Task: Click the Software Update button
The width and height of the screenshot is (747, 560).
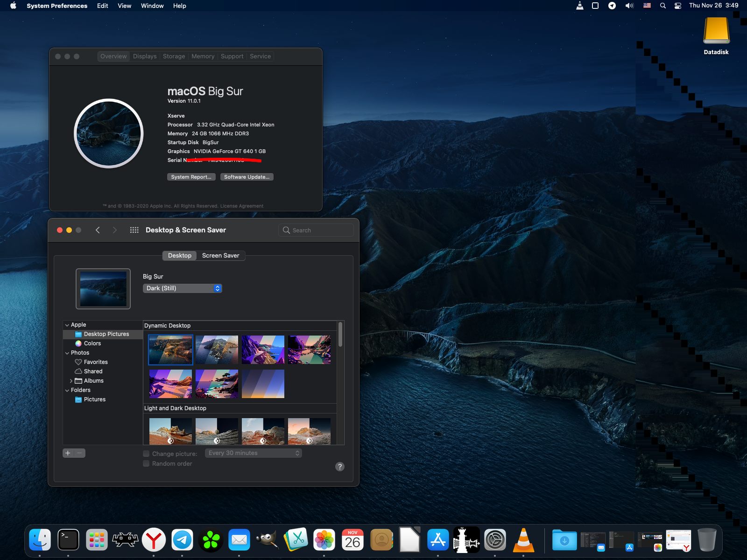Action: [247, 177]
